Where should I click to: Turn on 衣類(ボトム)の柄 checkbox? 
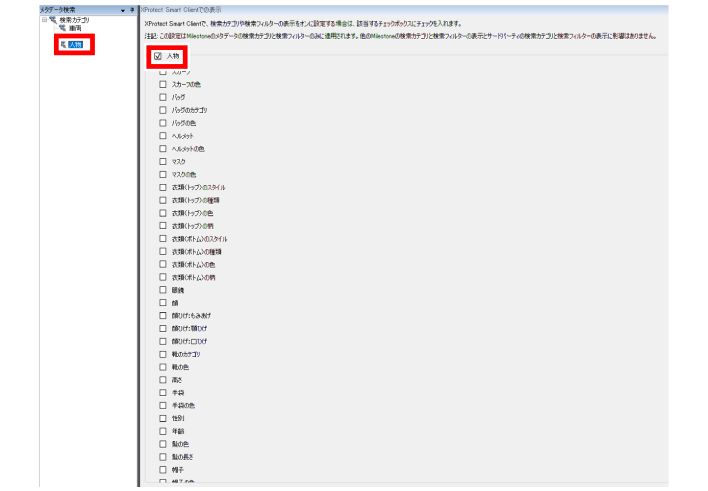pyautogui.click(x=163, y=277)
